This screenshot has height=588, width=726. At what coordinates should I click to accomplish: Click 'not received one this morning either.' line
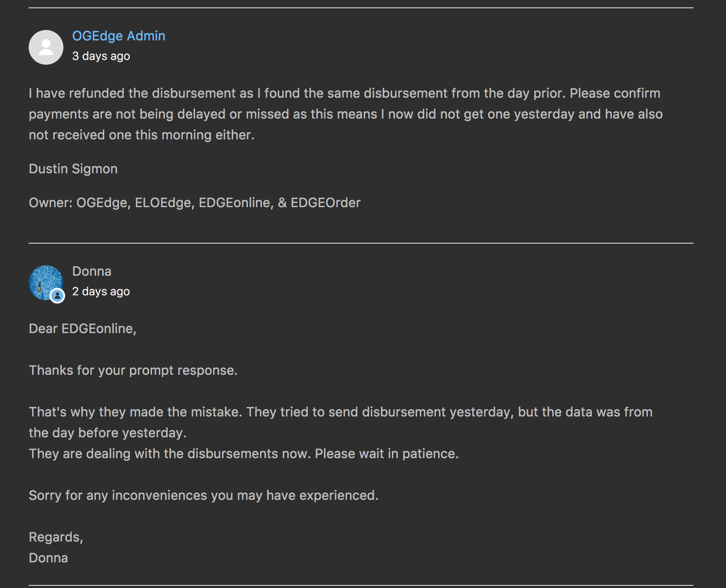coord(142,135)
